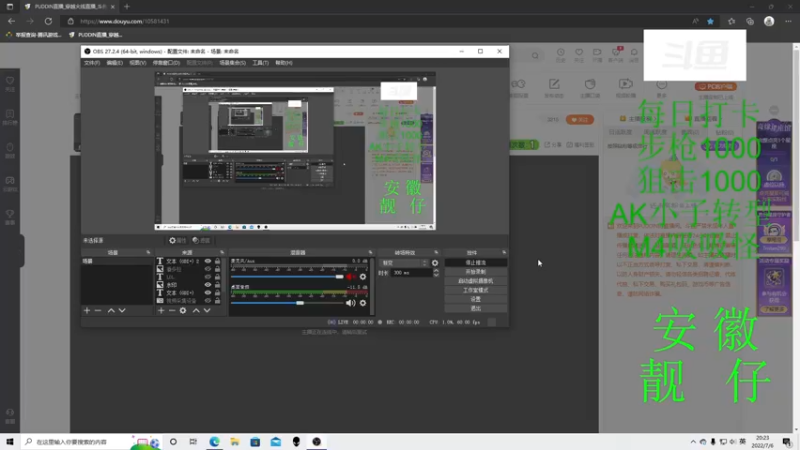800x450 pixels.
Task: Click the browser address bar douyu URL
Action: [125, 21]
